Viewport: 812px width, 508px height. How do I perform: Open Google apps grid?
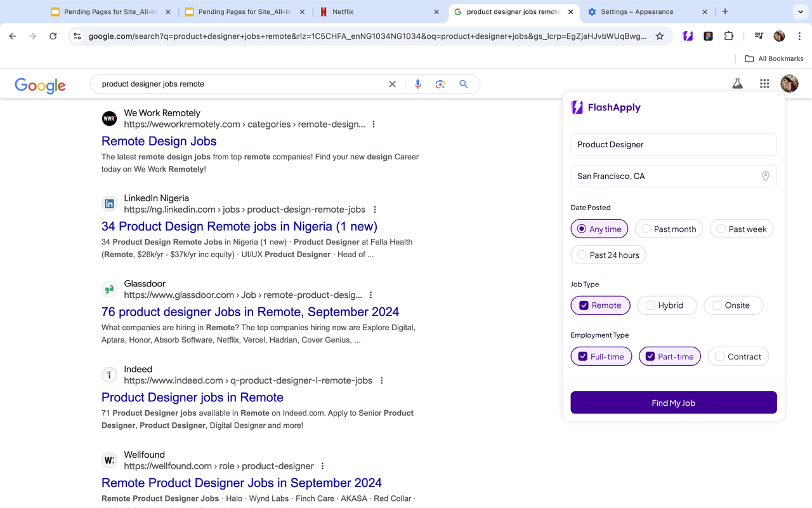[764, 84]
